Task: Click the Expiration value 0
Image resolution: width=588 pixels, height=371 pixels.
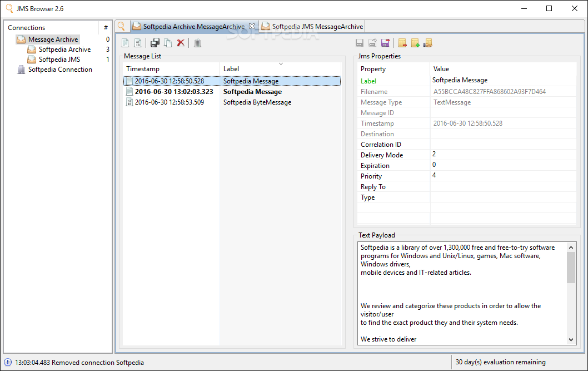Action: [x=434, y=165]
